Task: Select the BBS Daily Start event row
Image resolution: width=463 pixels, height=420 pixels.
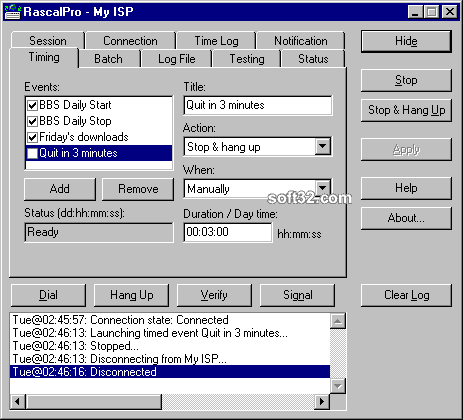Action: click(99, 105)
